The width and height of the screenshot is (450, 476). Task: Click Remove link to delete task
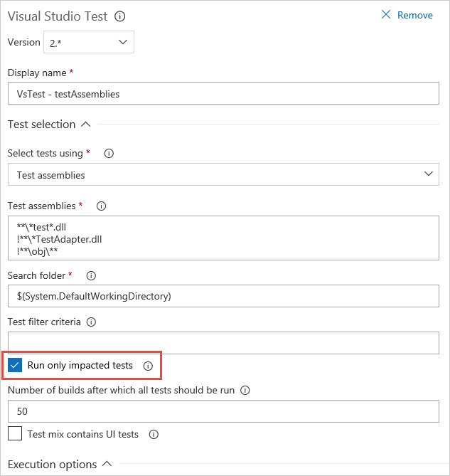[x=407, y=15]
